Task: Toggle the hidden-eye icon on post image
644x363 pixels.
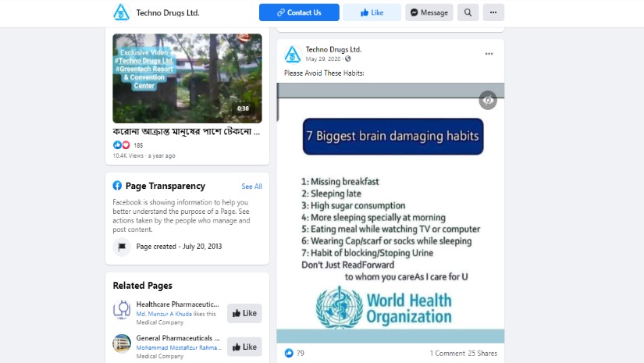Action: (488, 100)
